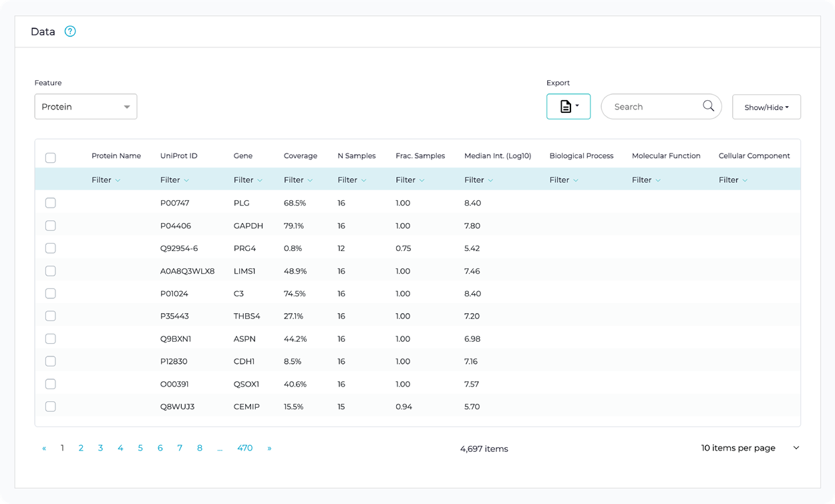Screen dimensions: 835x504
Task: Click the pagination ellipsis link
Action: tap(220, 448)
